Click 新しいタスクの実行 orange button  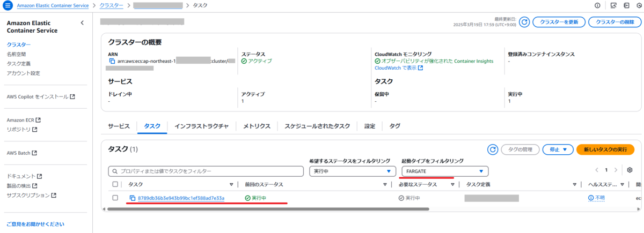point(605,149)
